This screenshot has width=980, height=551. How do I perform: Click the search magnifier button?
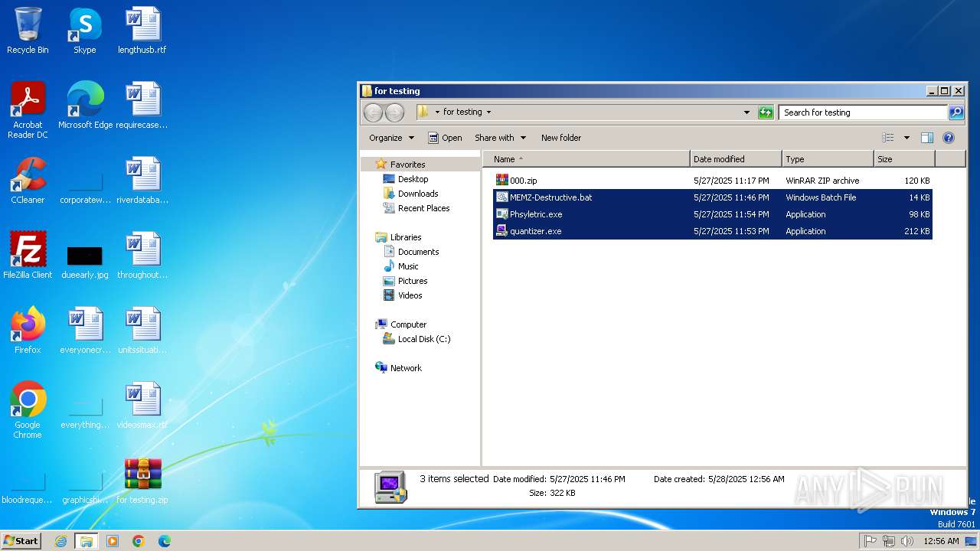(956, 112)
